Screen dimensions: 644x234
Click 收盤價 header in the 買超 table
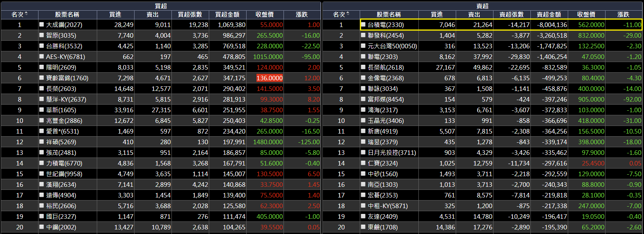click(265, 14)
